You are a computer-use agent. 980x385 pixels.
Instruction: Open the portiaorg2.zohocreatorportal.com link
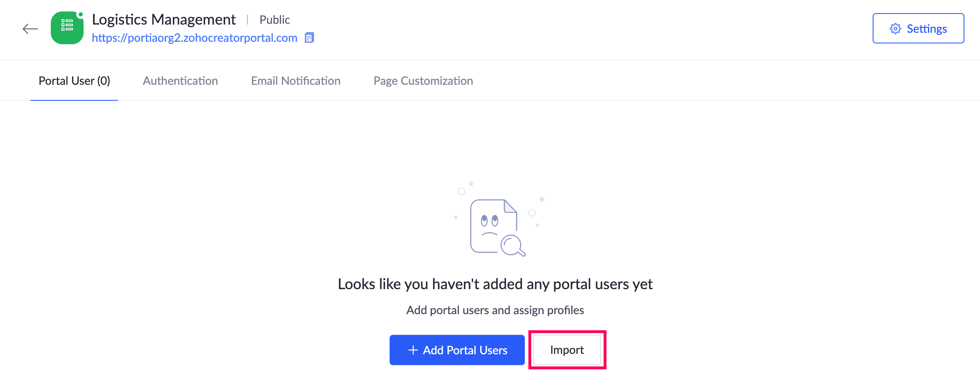pos(194,38)
